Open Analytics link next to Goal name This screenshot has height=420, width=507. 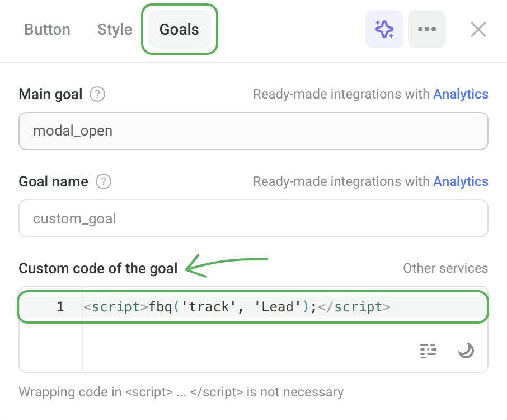(x=461, y=181)
